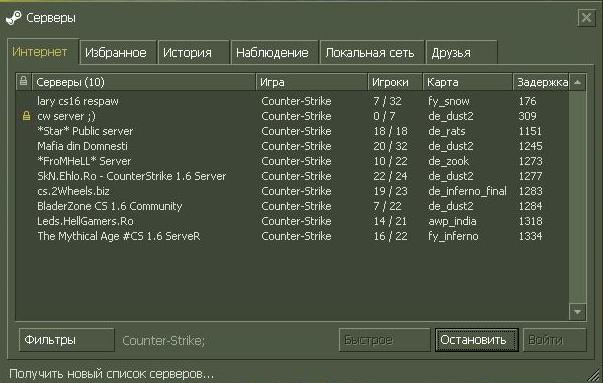
Task: Click player count 20 / 32
Action: (x=390, y=146)
